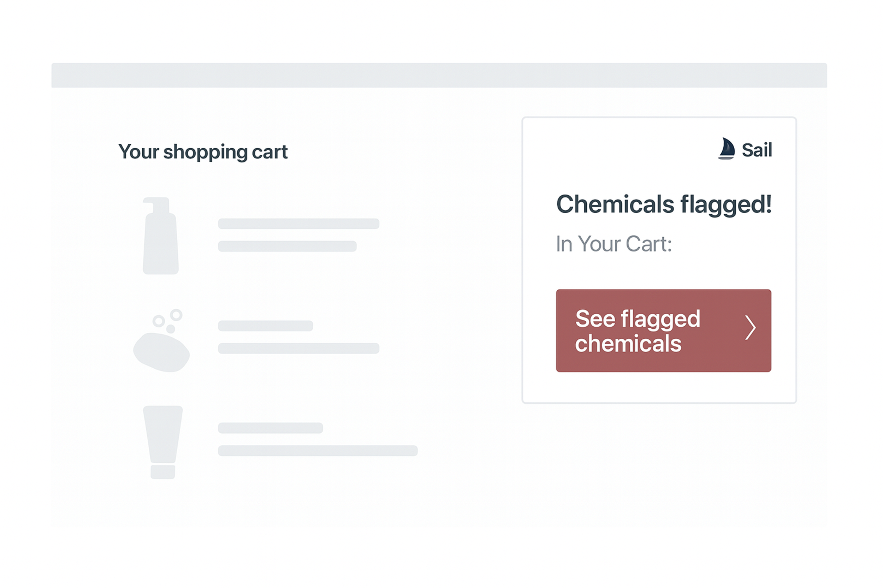Click the tube item's long description line

(x=318, y=451)
